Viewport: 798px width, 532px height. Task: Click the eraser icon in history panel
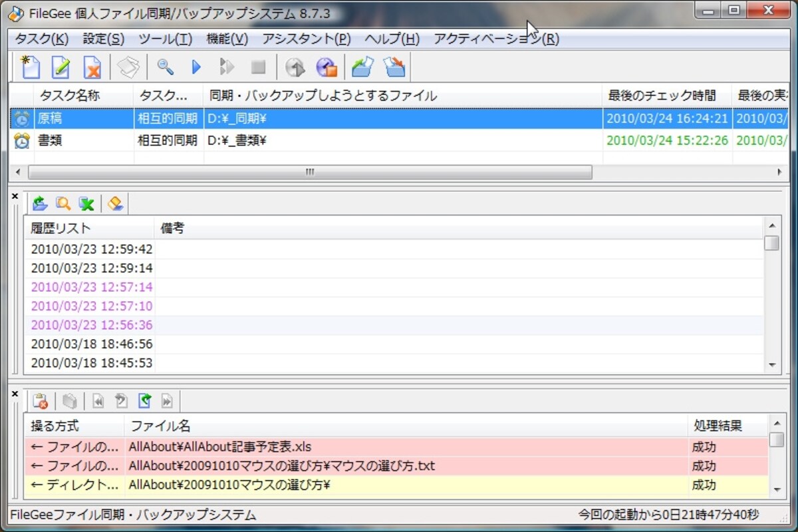(115, 203)
